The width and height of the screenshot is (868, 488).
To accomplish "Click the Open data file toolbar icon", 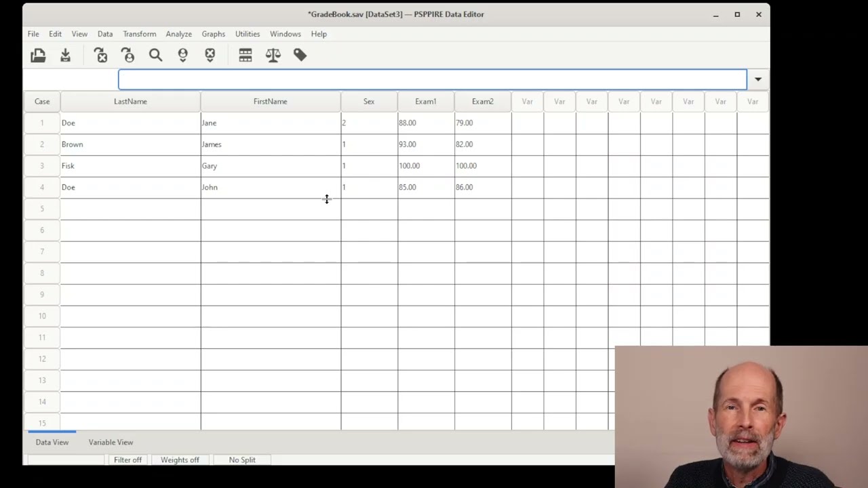I will (38, 56).
